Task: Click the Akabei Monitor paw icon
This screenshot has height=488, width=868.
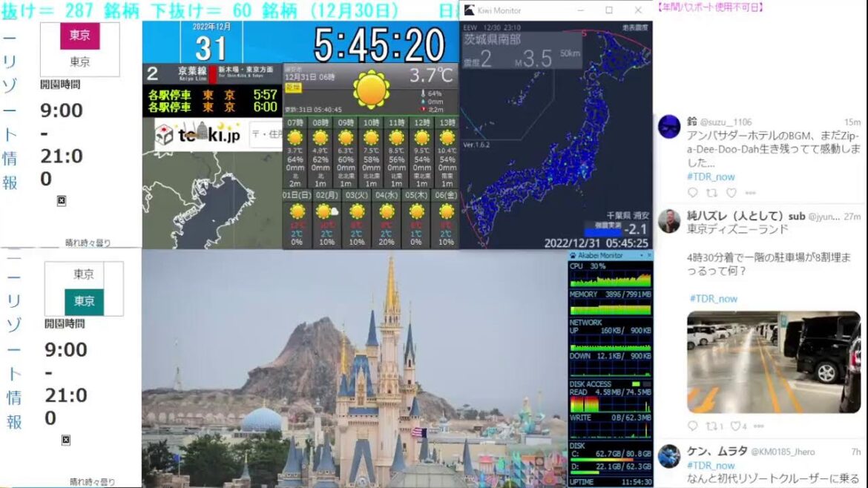Action: coord(571,255)
